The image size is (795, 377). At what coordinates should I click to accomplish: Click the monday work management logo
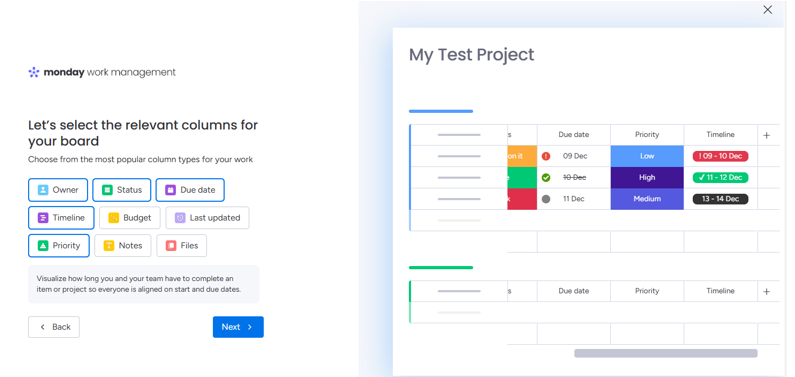pos(102,72)
